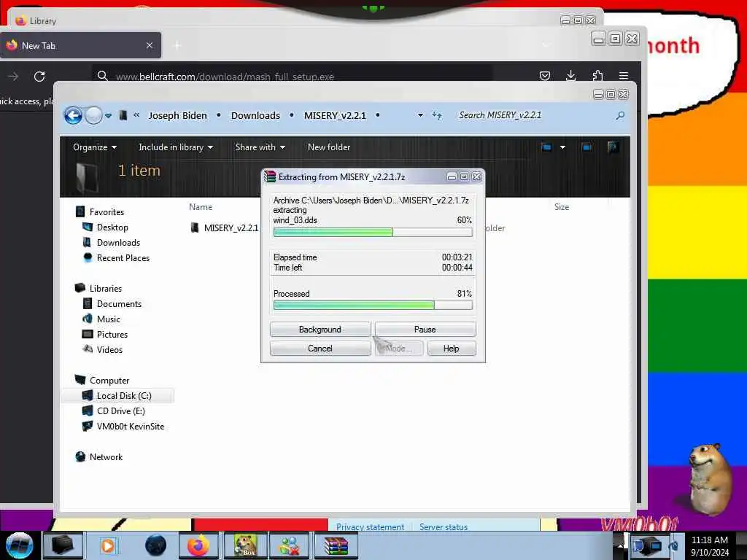This screenshot has width=747, height=560.
Task: Click the Firefox address bar URL
Action: [225, 76]
